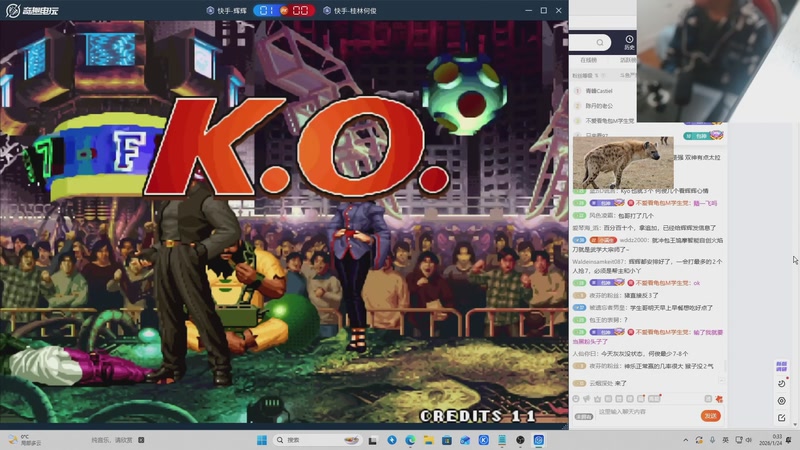Select user 陈月的老公 in the rank list

(x=599, y=106)
